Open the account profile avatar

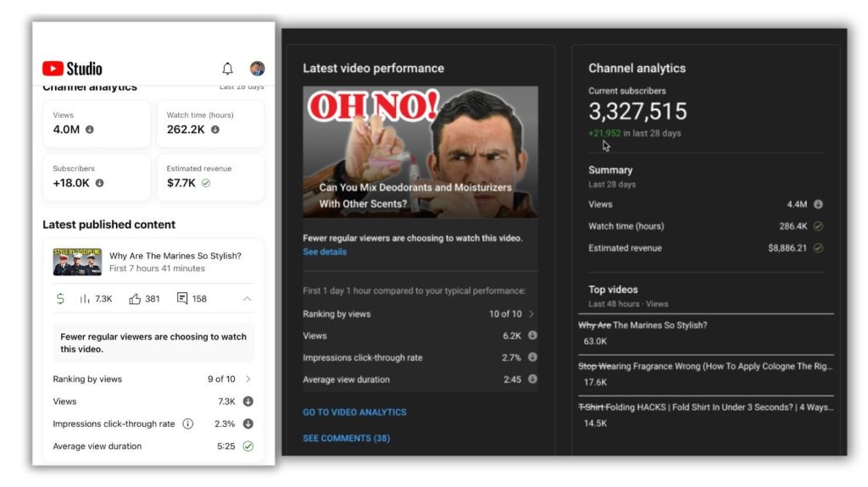click(x=257, y=69)
